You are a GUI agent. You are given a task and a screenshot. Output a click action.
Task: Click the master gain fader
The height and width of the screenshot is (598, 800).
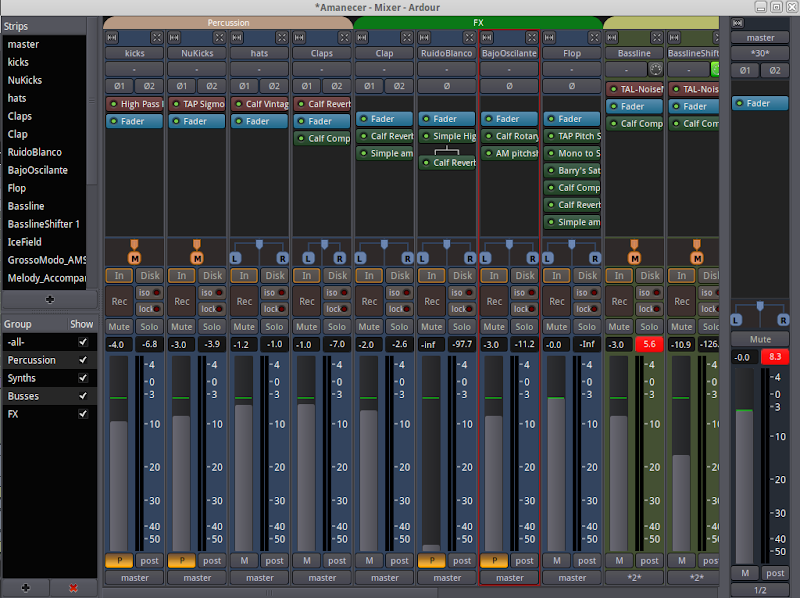point(744,466)
